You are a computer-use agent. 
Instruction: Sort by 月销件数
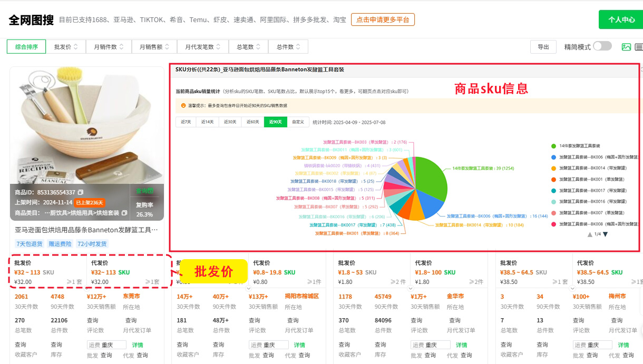[109, 47]
